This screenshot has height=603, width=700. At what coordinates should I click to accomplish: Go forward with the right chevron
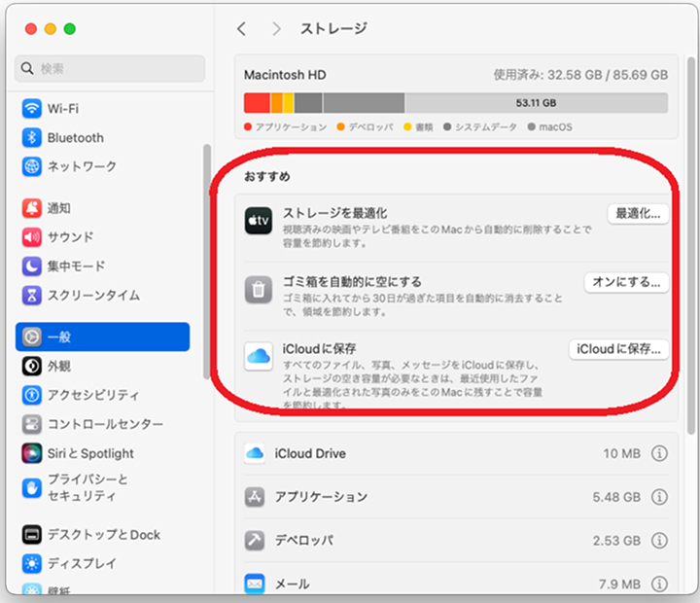point(277,29)
